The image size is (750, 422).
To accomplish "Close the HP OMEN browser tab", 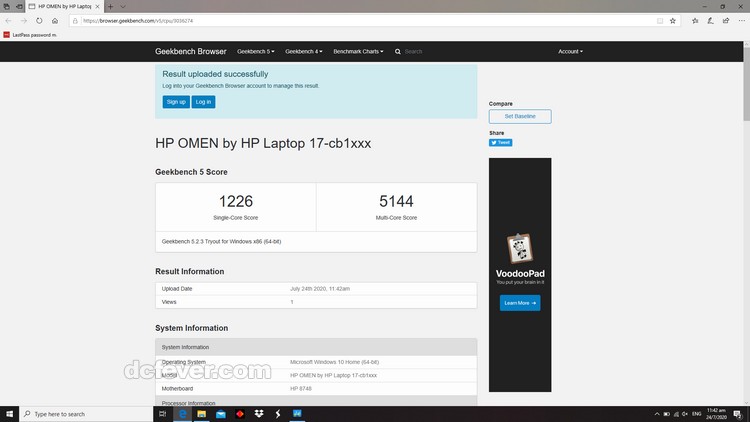I will (x=98, y=7).
